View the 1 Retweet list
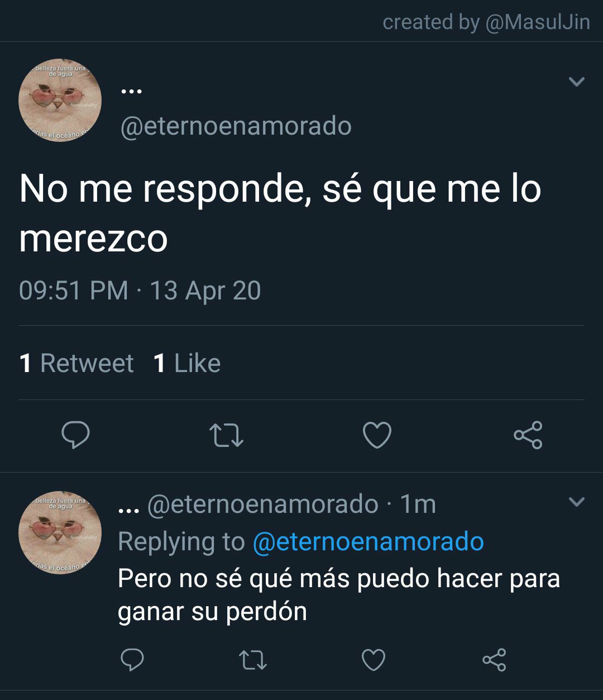 coord(76,363)
